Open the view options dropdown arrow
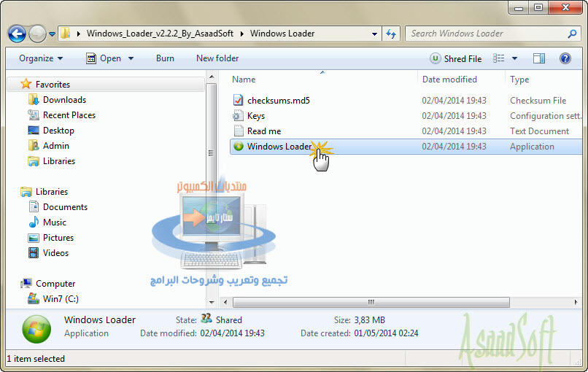The height and width of the screenshot is (372, 588). 514,58
